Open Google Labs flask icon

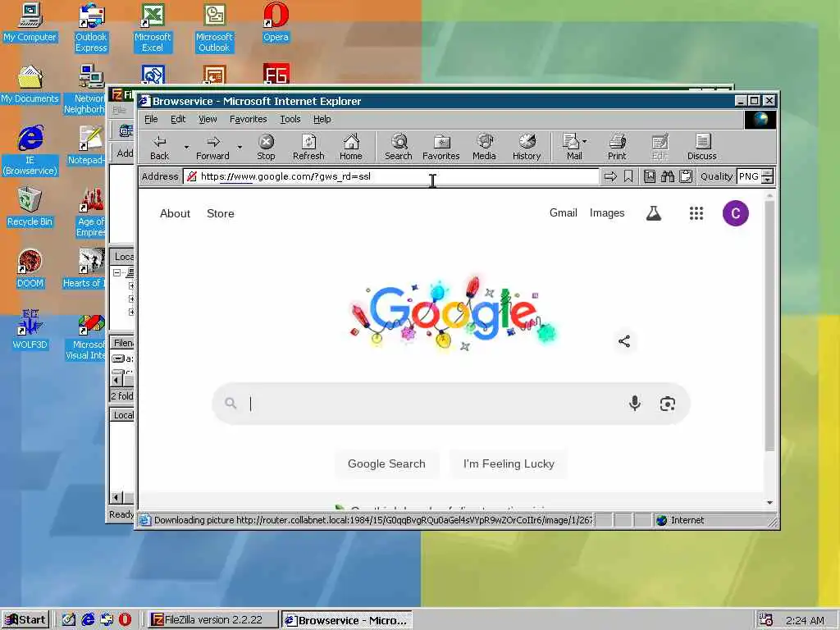click(654, 213)
